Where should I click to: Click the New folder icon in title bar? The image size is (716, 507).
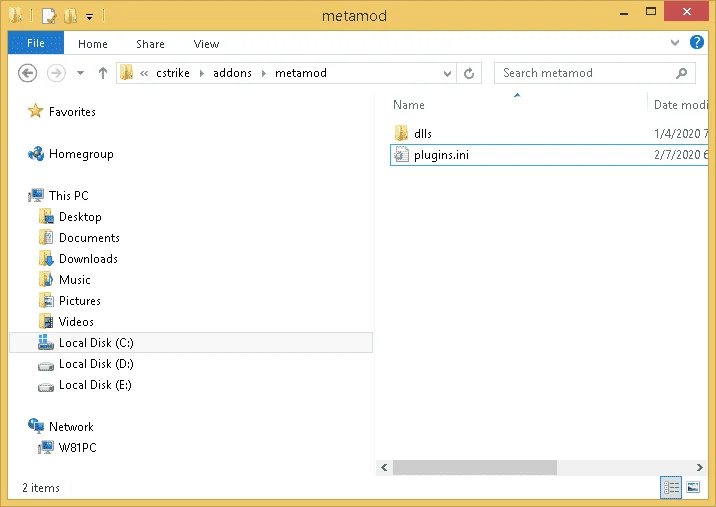coord(70,16)
